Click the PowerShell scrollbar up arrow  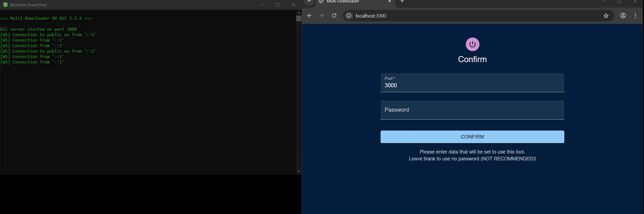pos(299,13)
